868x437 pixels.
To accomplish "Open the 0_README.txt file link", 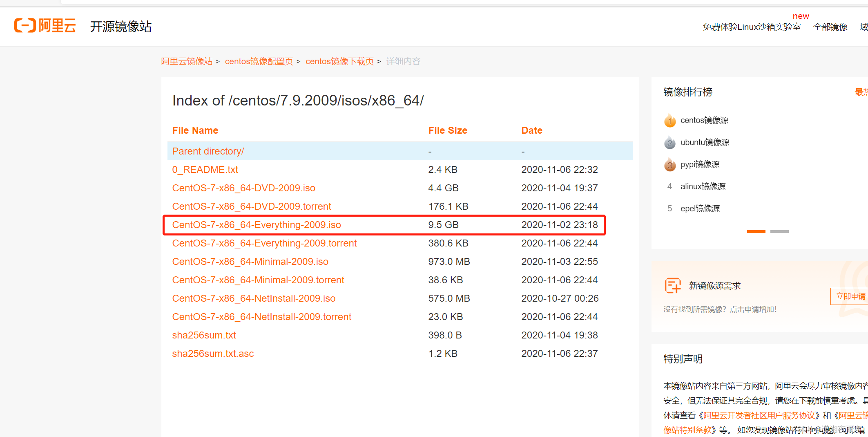I will [x=205, y=170].
